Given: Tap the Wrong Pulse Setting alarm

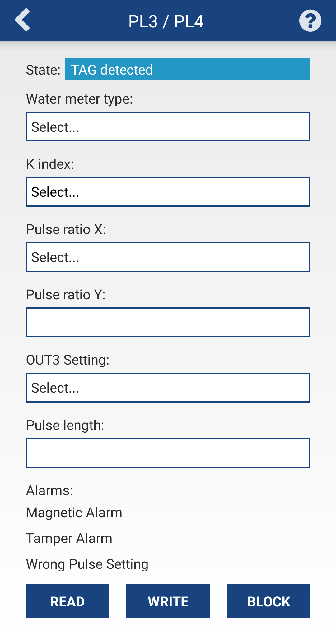Looking at the screenshot, I should (x=87, y=564).
